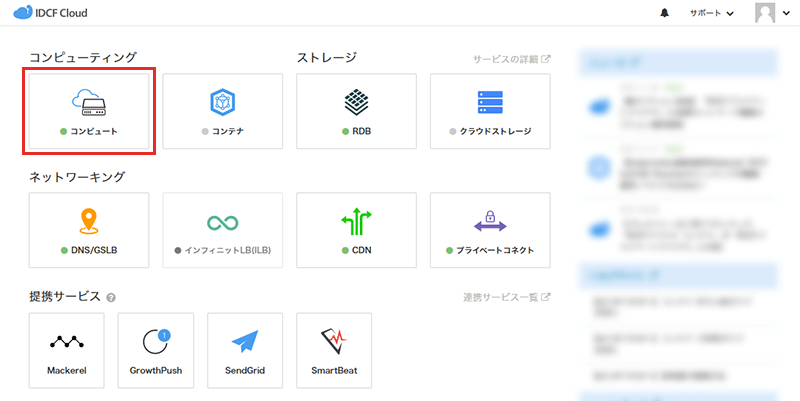This screenshot has width=800, height=401.
Task: Select the first blurred news item
Action: (680, 102)
